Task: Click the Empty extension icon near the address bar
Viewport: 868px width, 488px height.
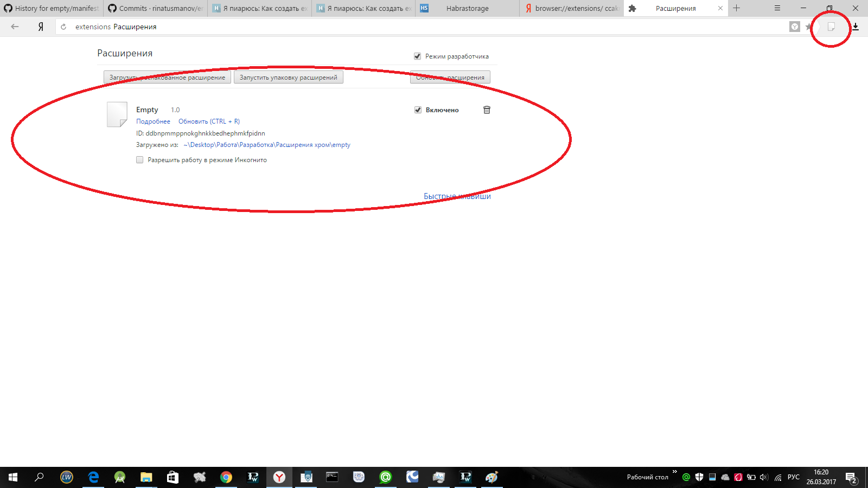Action: click(x=831, y=27)
